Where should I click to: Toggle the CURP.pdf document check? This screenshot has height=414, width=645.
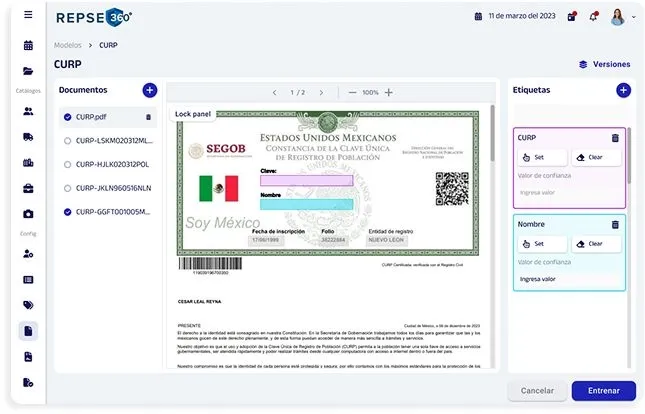click(x=67, y=117)
